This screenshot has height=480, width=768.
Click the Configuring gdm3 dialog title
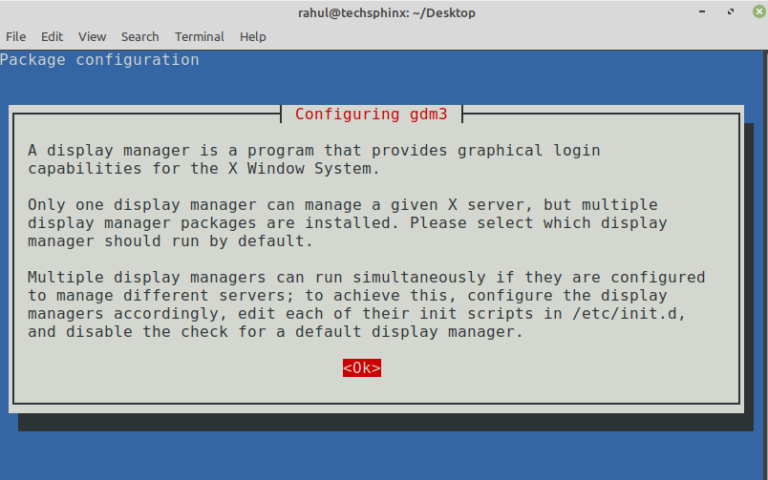coord(373,114)
